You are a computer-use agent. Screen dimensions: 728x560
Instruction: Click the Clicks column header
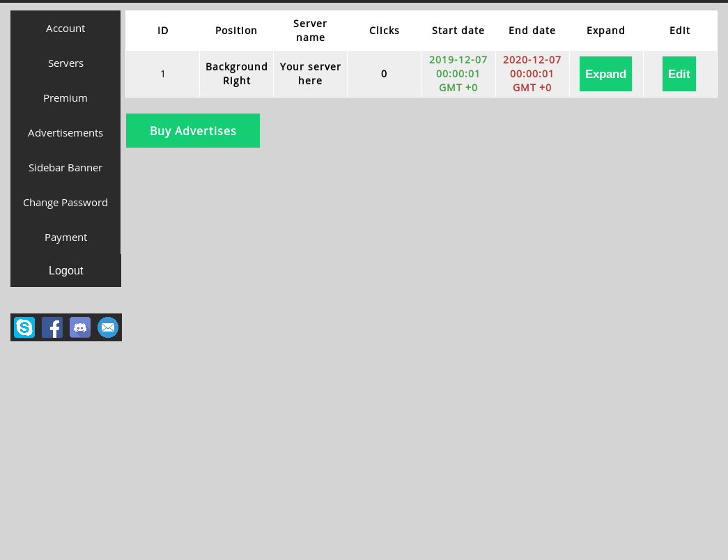[x=384, y=31]
